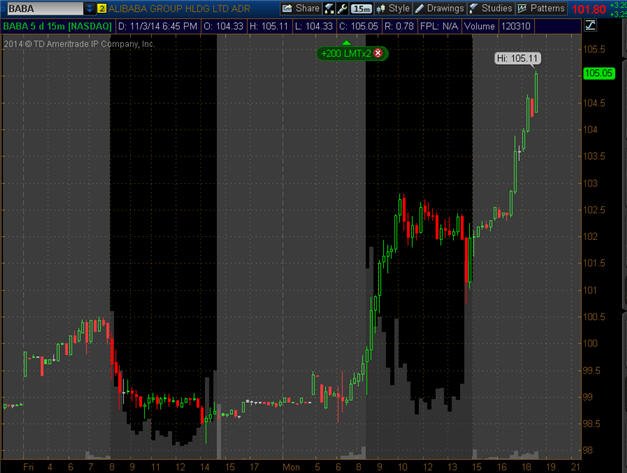
Task: Click the chart scale icon at top-right of the data bar
Action: pos(590,26)
